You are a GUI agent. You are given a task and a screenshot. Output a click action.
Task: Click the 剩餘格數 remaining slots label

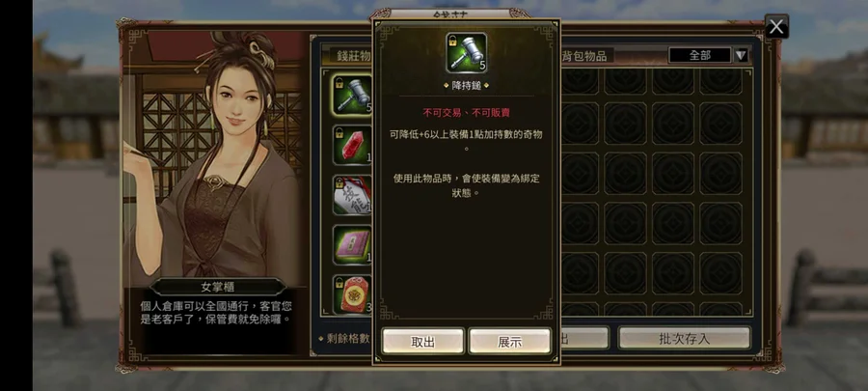[x=345, y=339]
